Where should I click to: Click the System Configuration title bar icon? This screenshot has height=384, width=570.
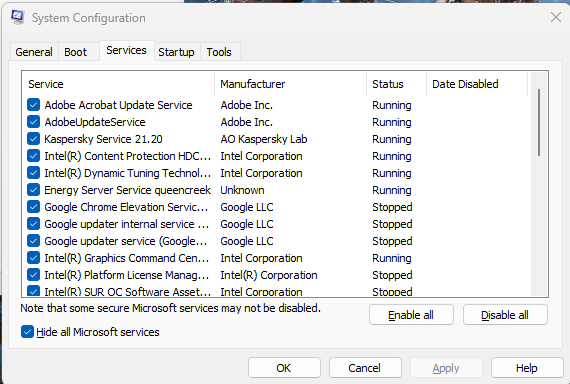coord(17,17)
